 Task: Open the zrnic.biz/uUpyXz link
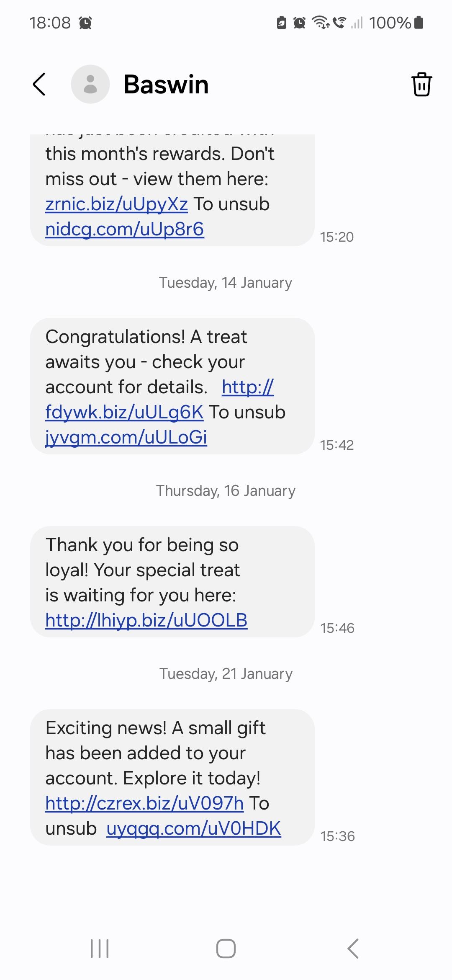(116, 204)
